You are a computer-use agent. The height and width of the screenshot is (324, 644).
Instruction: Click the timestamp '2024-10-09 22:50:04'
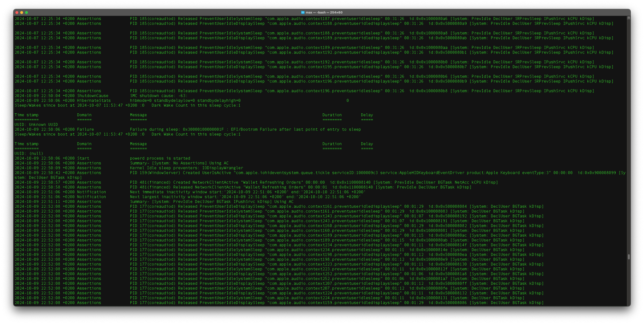37,96
